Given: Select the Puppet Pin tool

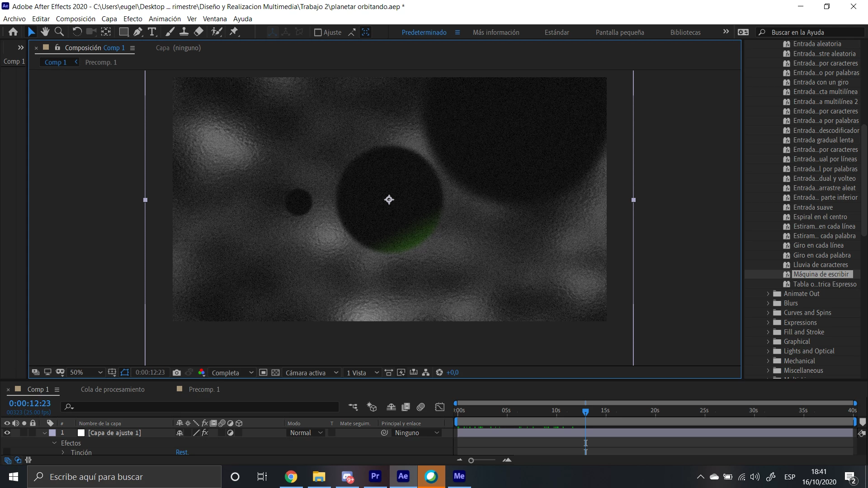Looking at the screenshot, I should (234, 32).
